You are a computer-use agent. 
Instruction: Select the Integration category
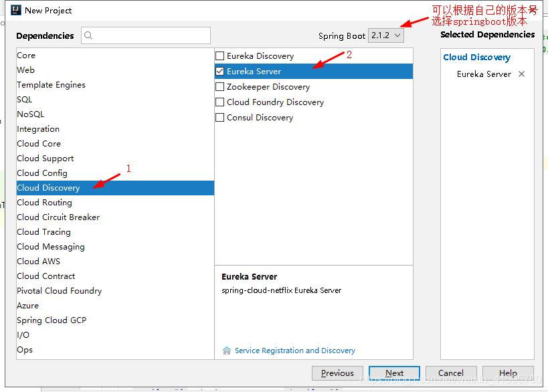tap(115, 129)
